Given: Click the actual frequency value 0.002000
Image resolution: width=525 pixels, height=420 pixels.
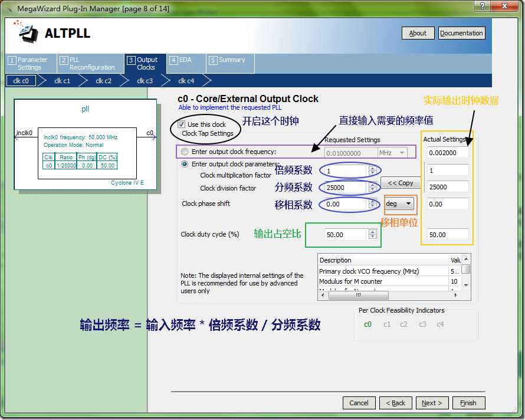Looking at the screenshot, I should (x=447, y=153).
